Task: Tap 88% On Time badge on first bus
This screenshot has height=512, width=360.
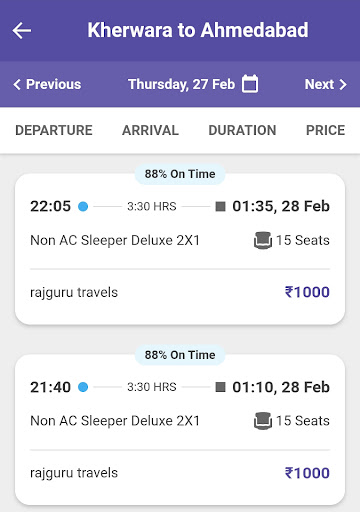Action: (180, 174)
